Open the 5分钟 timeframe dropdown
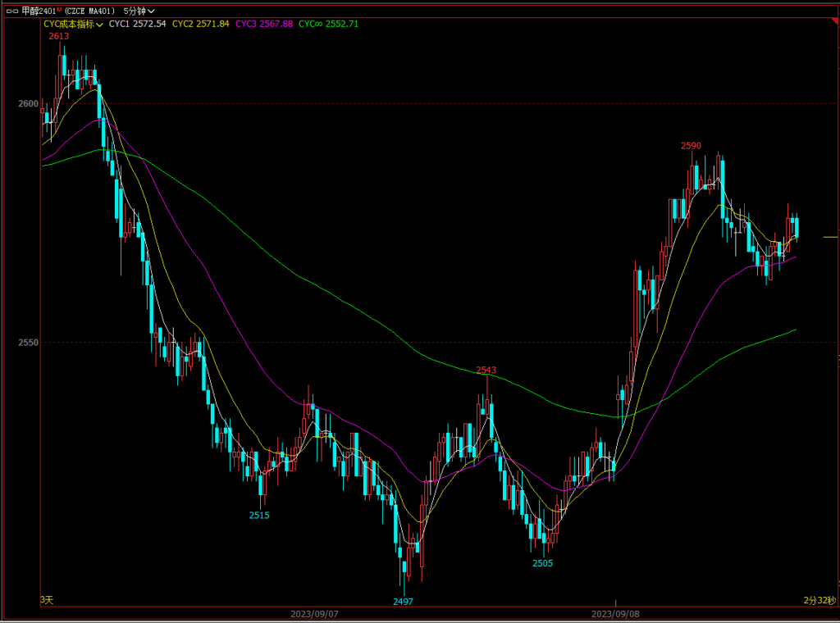The image size is (840, 623). (x=139, y=11)
